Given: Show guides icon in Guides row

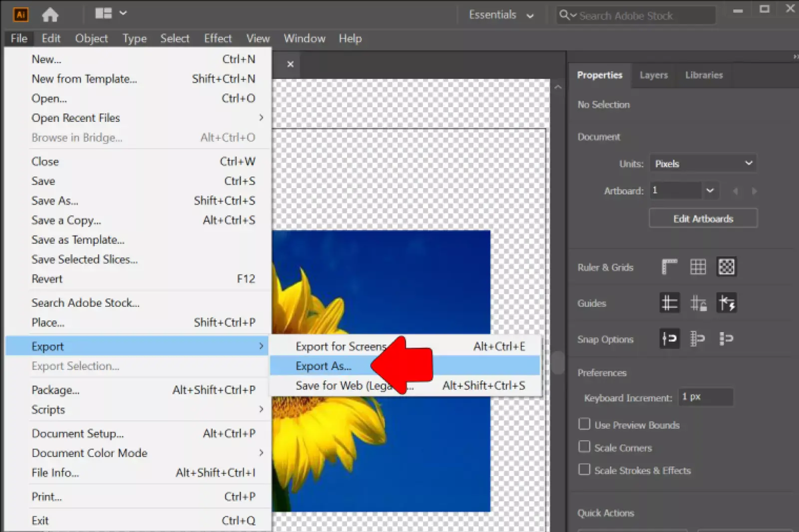Looking at the screenshot, I should pos(669,303).
